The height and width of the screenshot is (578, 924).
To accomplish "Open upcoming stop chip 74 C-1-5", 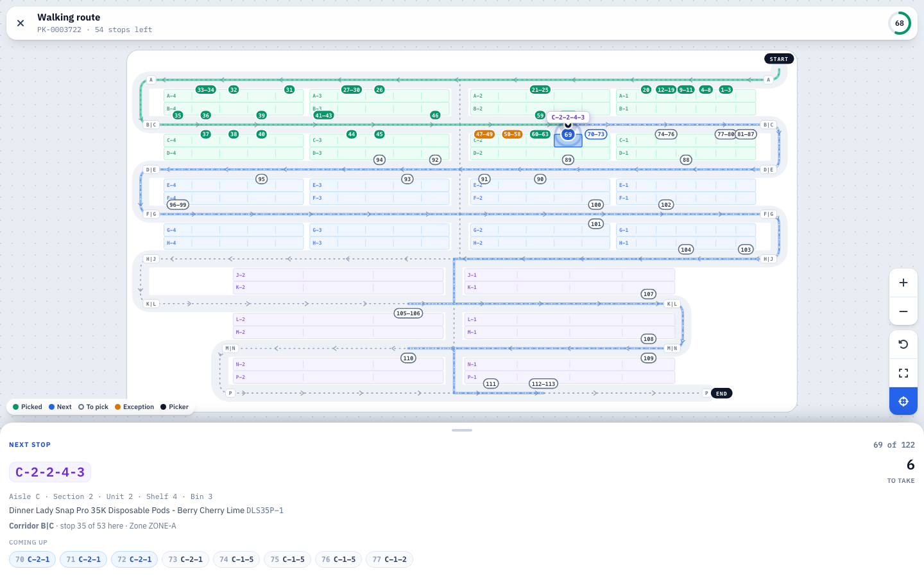I will click(x=237, y=559).
